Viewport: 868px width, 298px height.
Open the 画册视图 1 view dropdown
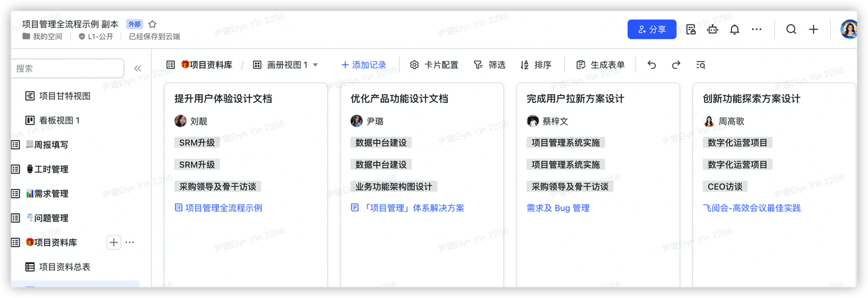(315, 65)
